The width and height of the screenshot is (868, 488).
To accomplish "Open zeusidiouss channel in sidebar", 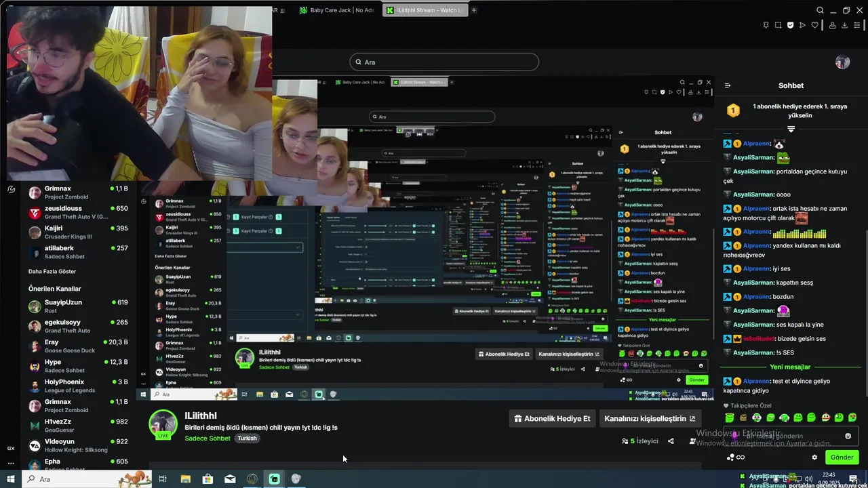I will point(78,212).
